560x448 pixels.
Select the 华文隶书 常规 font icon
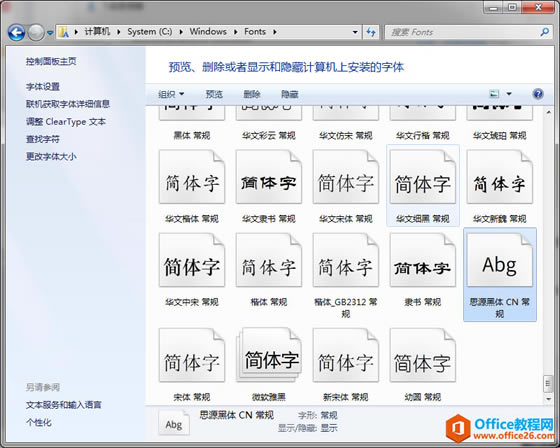tap(269, 177)
